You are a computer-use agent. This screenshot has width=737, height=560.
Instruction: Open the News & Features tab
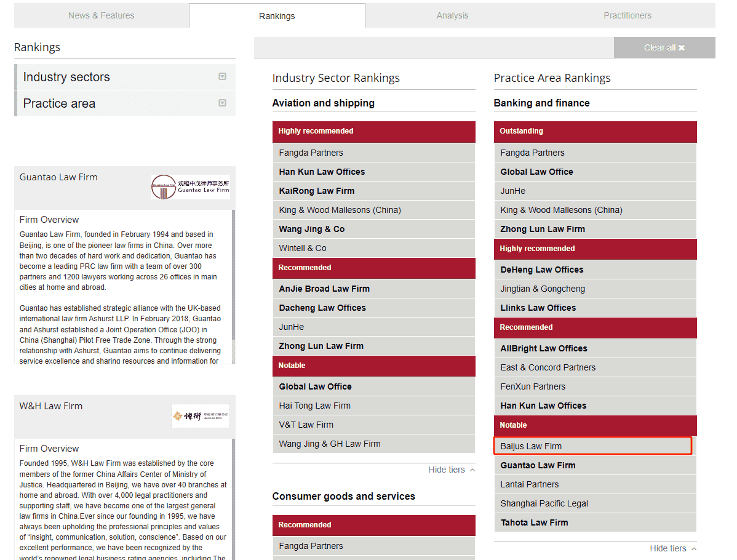(102, 15)
